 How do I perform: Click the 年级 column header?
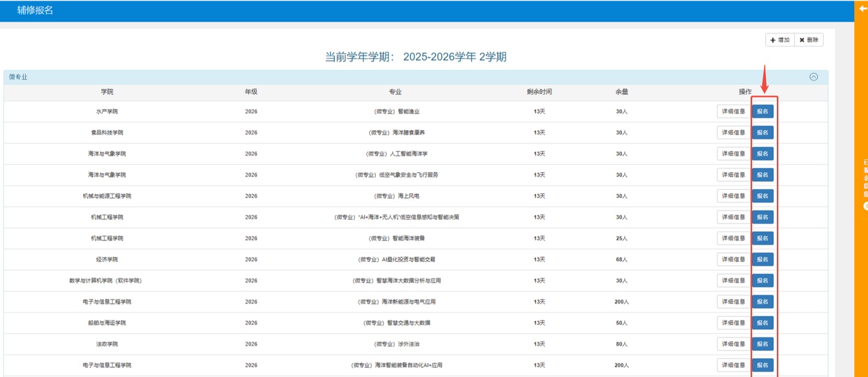tap(251, 92)
